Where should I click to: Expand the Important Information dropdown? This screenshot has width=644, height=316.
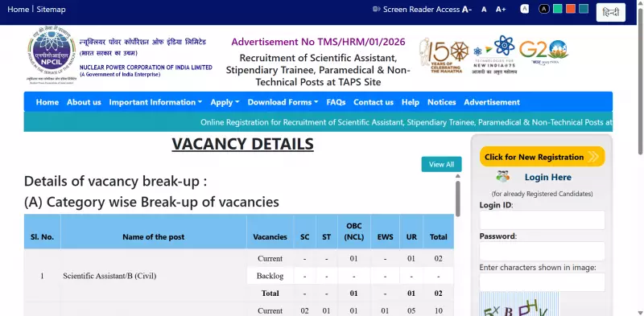click(155, 102)
